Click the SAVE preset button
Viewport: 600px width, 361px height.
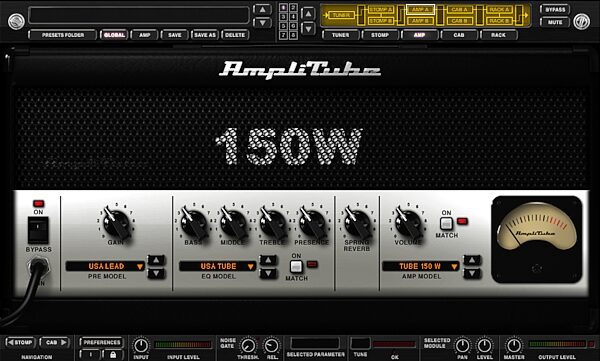point(174,35)
